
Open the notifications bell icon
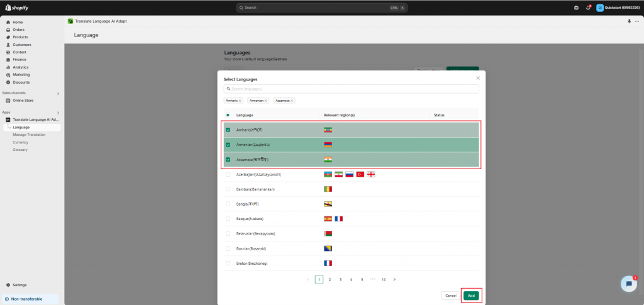pos(588,8)
